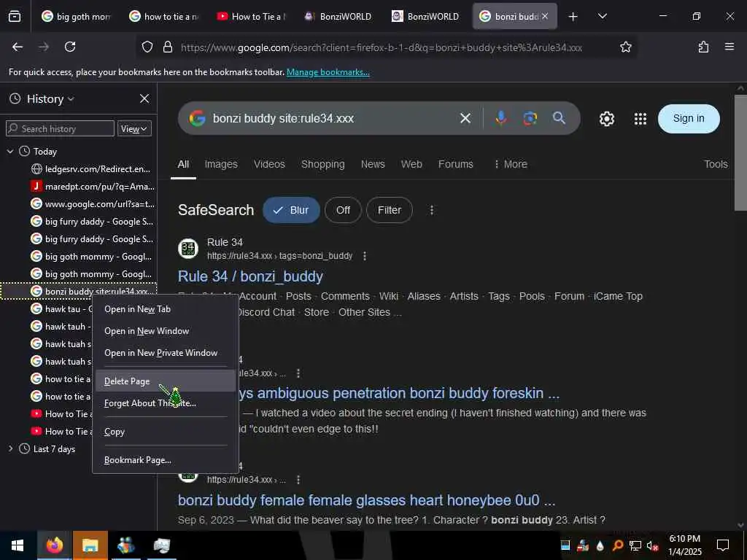Image resolution: width=747 pixels, height=560 pixels.
Task: Expand the Last 7 days history group
Action: pyautogui.click(x=10, y=448)
